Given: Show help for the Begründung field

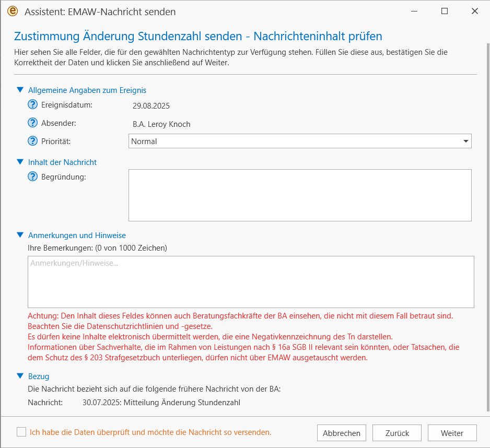Looking at the screenshot, I should [x=32, y=176].
